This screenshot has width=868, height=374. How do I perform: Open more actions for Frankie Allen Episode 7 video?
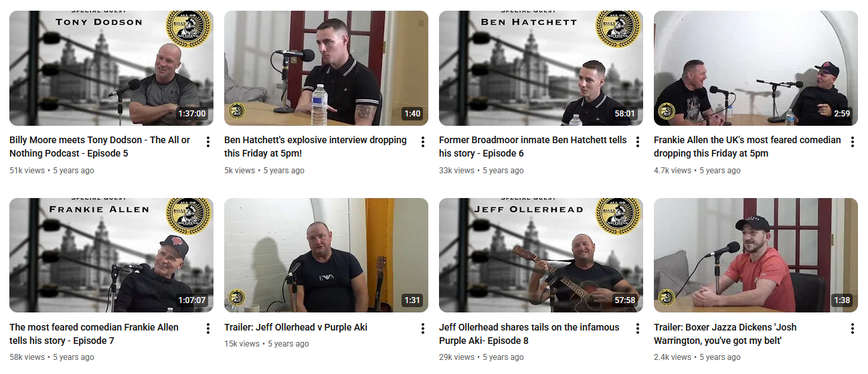(x=208, y=329)
